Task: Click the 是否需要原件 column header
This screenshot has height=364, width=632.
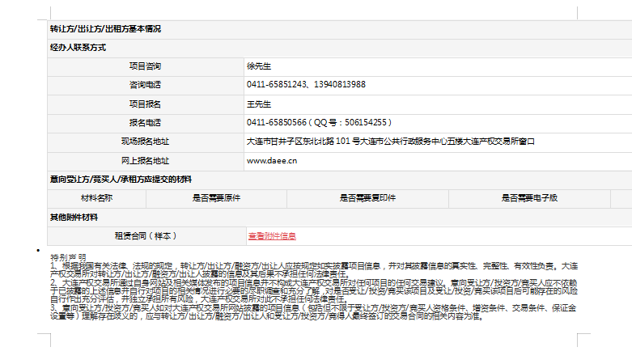Action: (216, 197)
